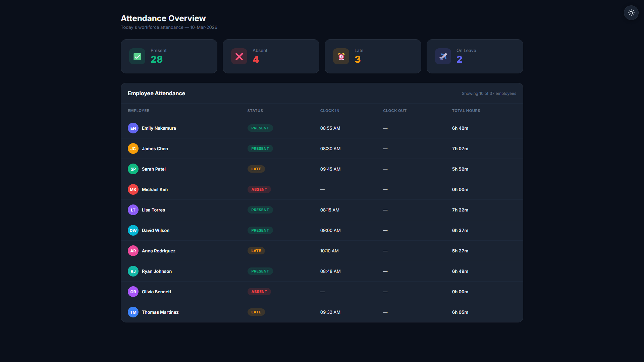
Task: Click Thomas Martinez's TM avatar
Action: [x=133, y=312]
